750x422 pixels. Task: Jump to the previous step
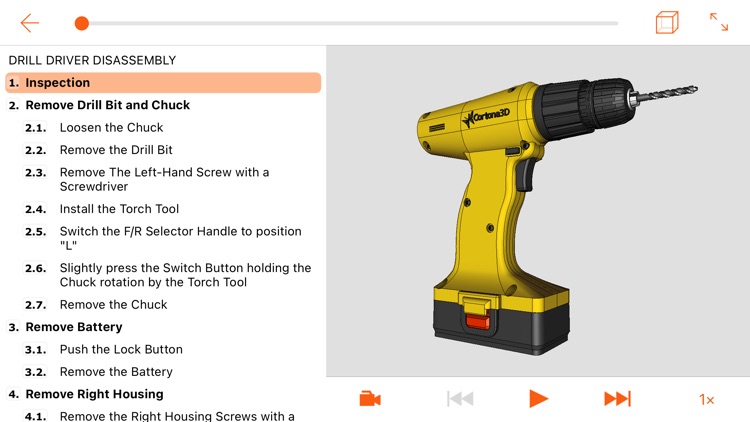coord(460,399)
